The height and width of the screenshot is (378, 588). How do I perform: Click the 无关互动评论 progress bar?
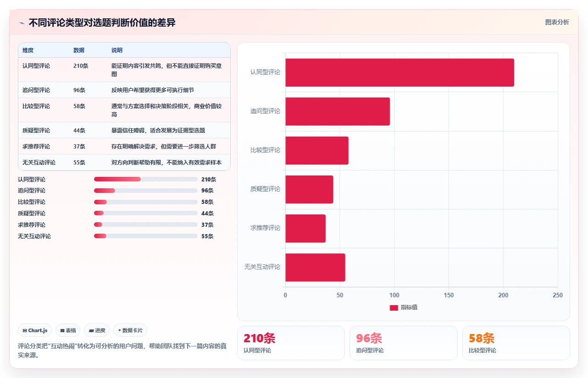[145, 236]
